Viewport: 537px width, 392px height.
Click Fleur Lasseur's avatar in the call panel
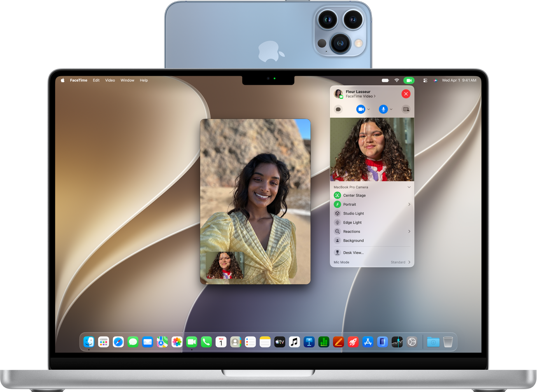[339, 94]
